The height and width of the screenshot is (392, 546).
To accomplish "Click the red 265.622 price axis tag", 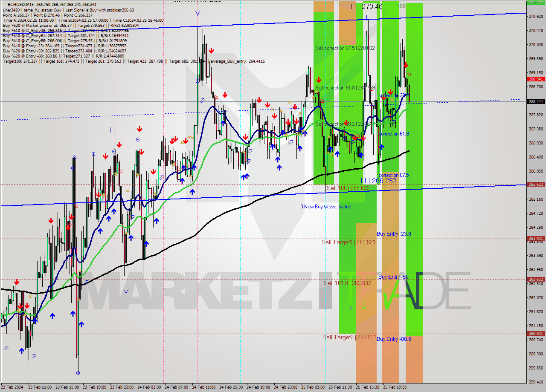I will coord(536,184).
